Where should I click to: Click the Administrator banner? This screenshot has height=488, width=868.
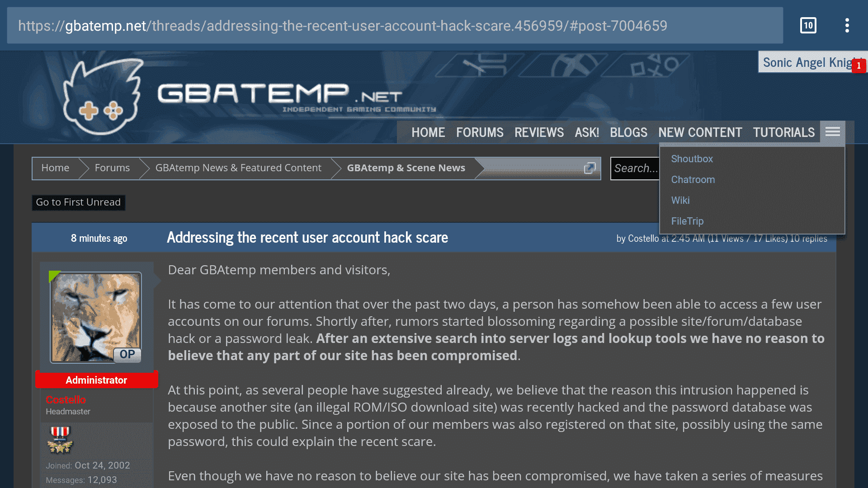coord(96,380)
